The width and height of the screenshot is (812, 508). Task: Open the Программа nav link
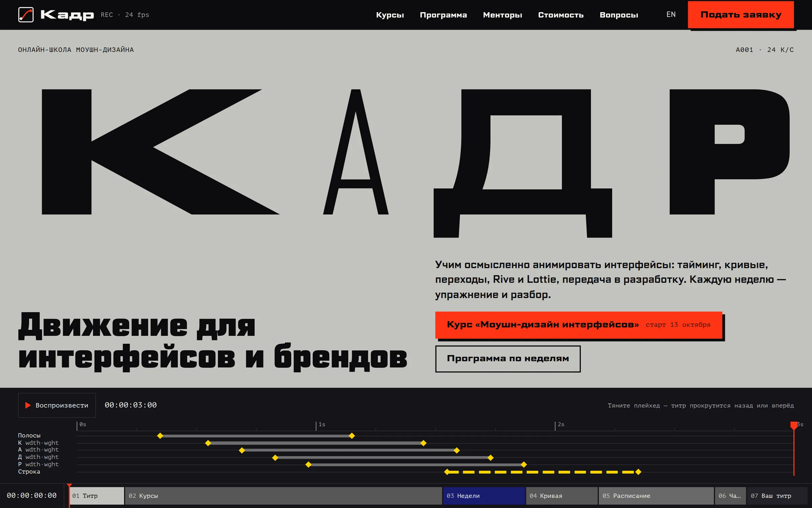coord(443,15)
